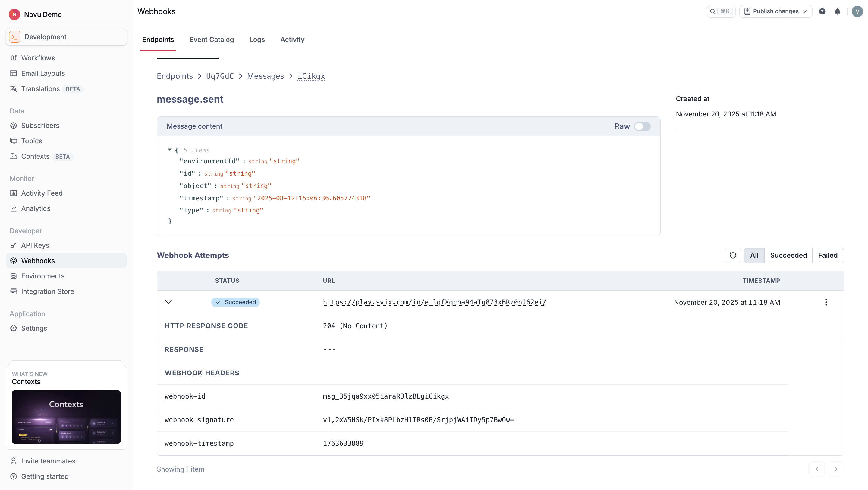
Task: Open the Development environment selector
Action: point(66,37)
